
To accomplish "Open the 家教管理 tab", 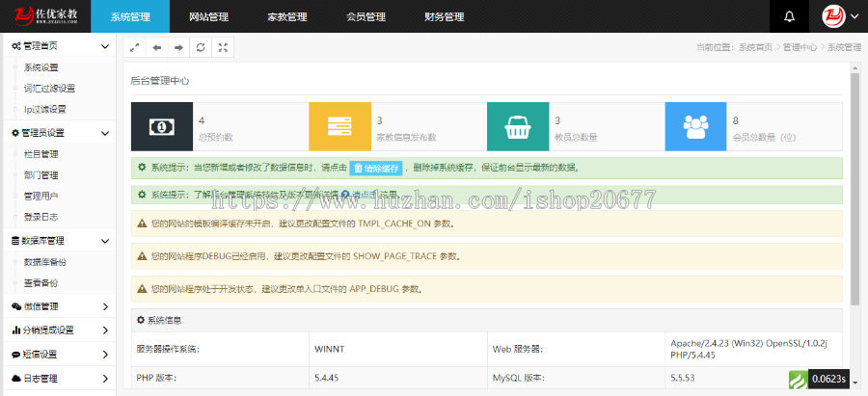I will coord(287,16).
